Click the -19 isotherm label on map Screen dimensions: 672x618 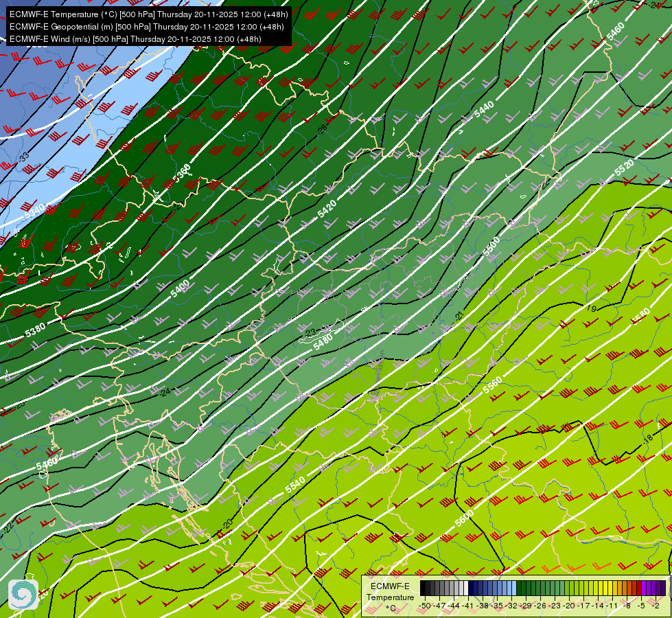pyautogui.click(x=591, y=308)
